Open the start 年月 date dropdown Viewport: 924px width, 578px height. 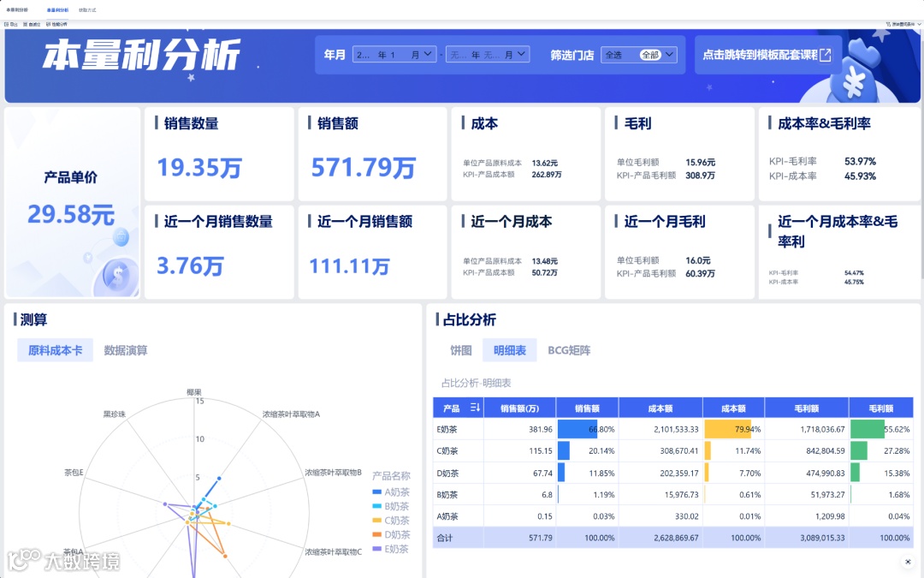point(394,55)
